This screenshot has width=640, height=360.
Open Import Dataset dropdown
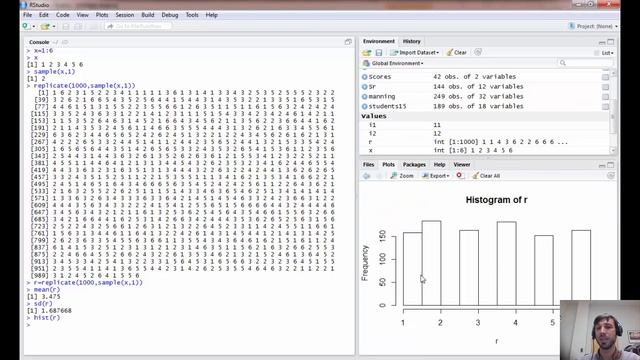click(415, 53)
